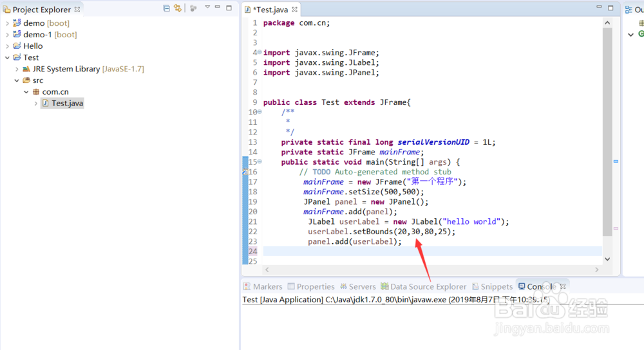Collapse the Test project
The width and height of the screenshot is (644, 350).
tap(7, 57)
